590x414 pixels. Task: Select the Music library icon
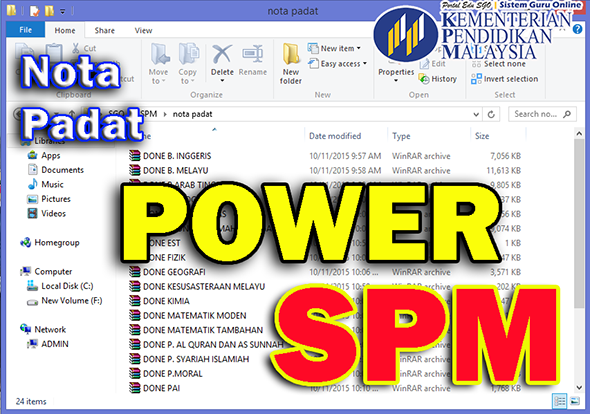(x=33, y=184)
